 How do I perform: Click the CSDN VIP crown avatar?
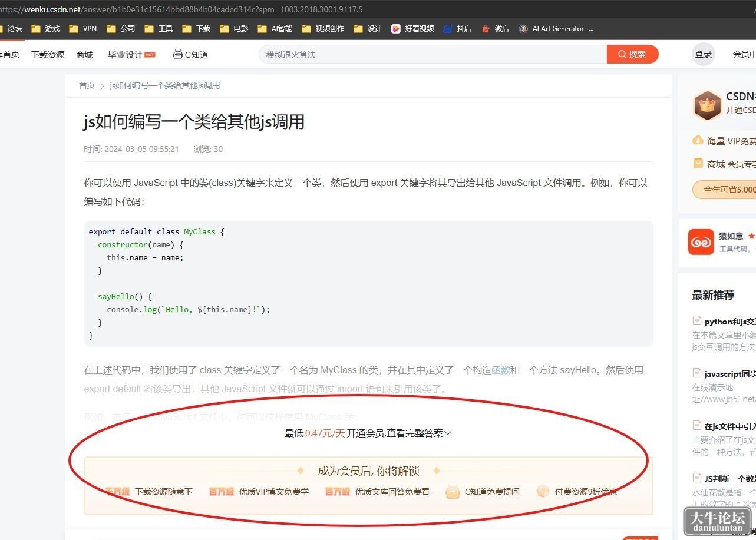[x=707, y=105]
